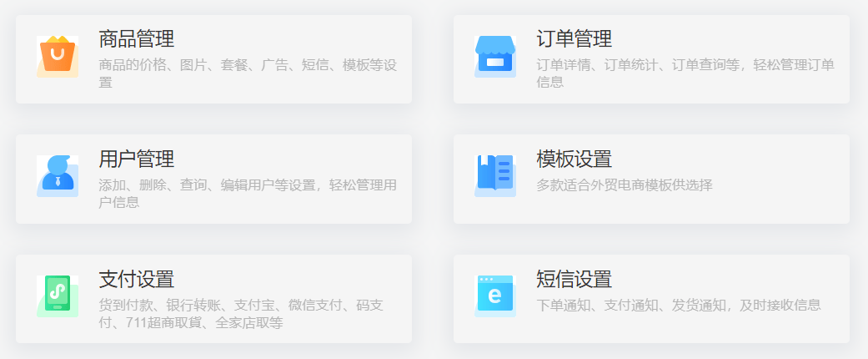
Task: Open the 短信设置 heading
Action: (x=574, y=279)
